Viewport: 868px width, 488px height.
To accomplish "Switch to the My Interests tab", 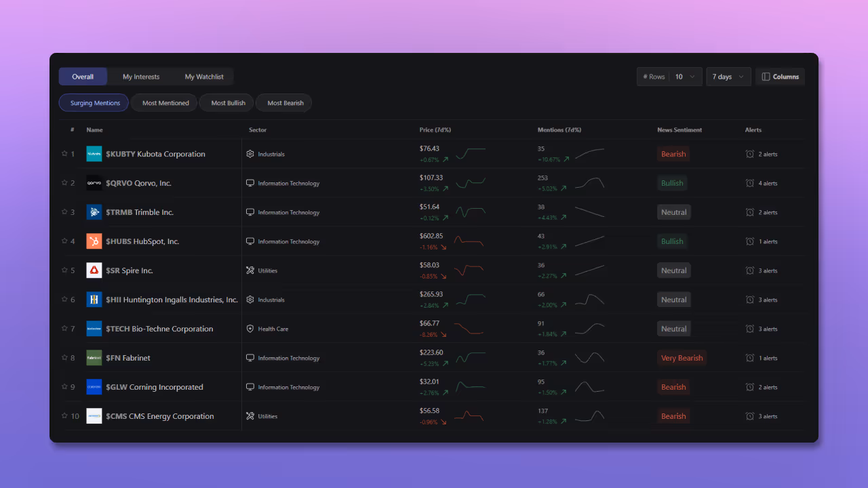I will [140, 77].
